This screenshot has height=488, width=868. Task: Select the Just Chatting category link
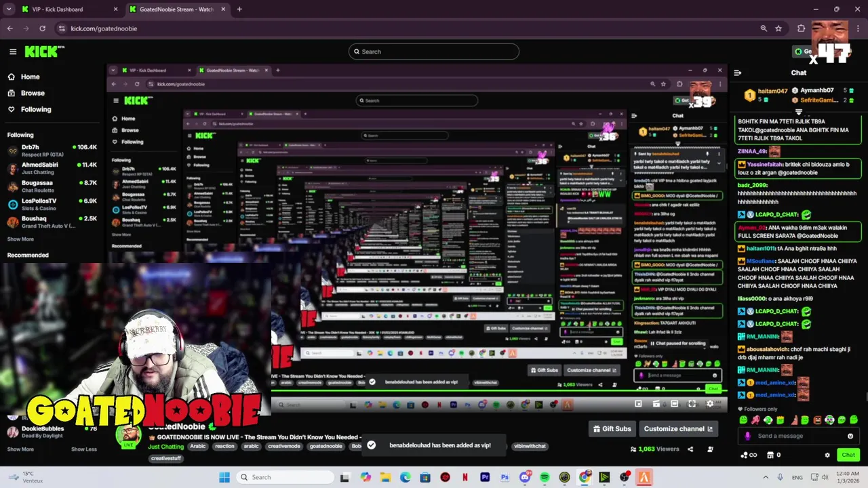165,447
